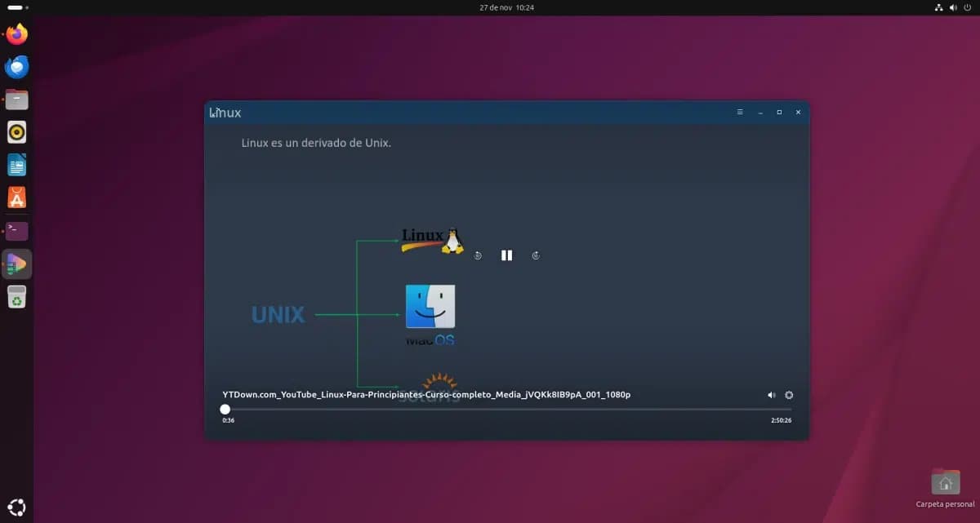Viewport: 980px width, 523px height.
Task: Expand the system menu via power icon
Action: (x=967, y=7)
